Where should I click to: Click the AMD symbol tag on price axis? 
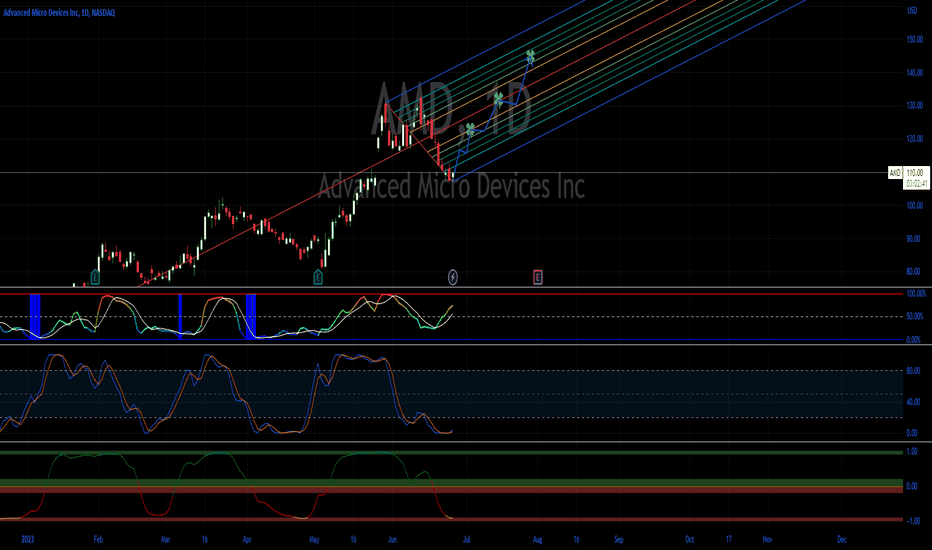[895, 173]
